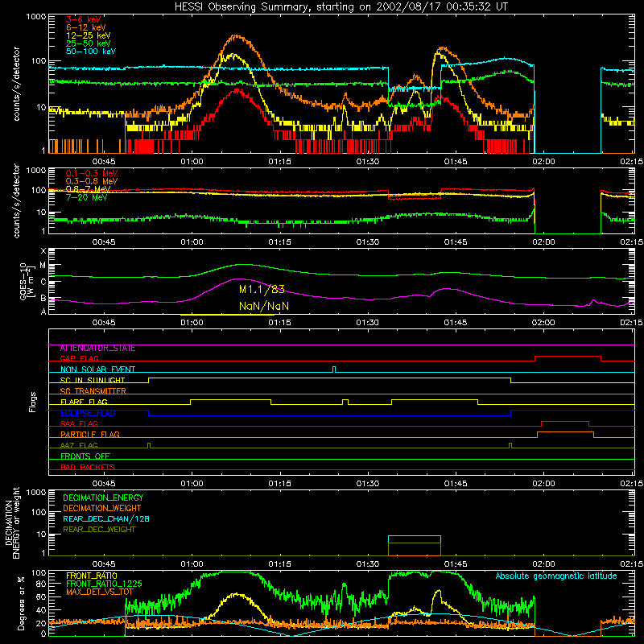644x644 pixels.
Task: Click the blue ECLIPSE_FLAG label
Action: [88, 413]
